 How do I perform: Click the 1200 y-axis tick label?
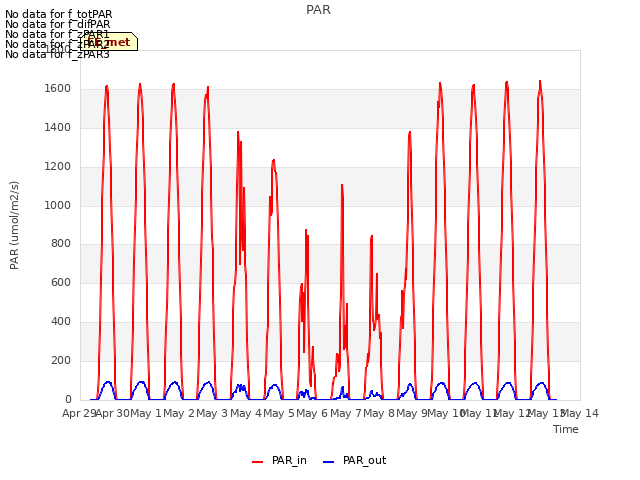(58, 167)
